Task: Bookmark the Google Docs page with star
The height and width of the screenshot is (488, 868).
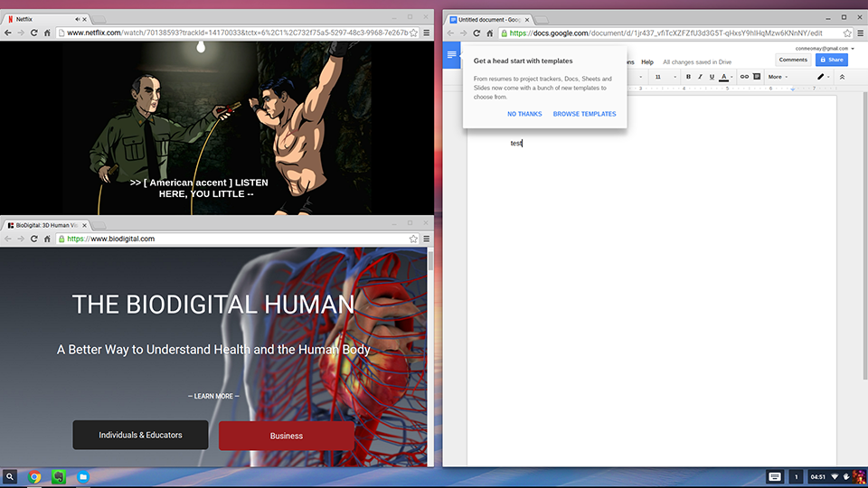Action: [x=847, y=33]
